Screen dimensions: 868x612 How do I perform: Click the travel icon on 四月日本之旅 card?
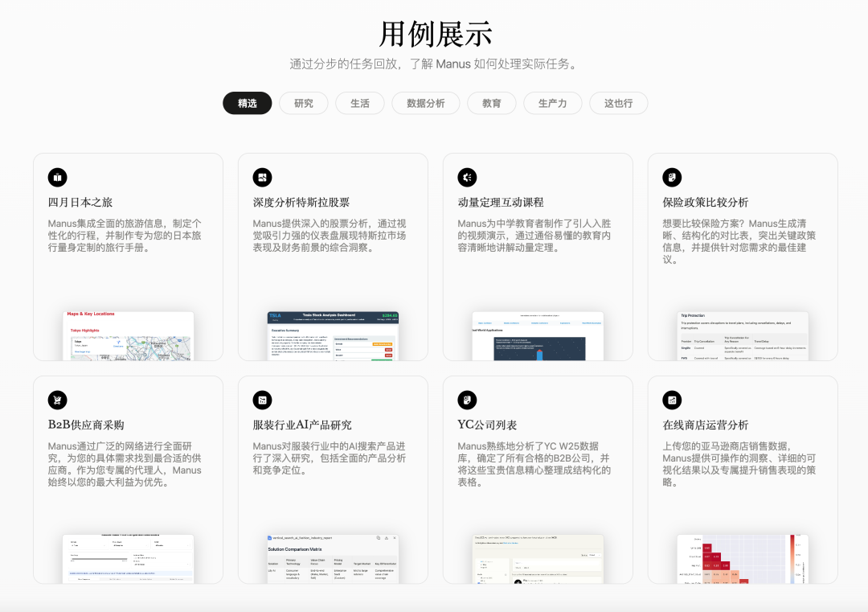56,177
